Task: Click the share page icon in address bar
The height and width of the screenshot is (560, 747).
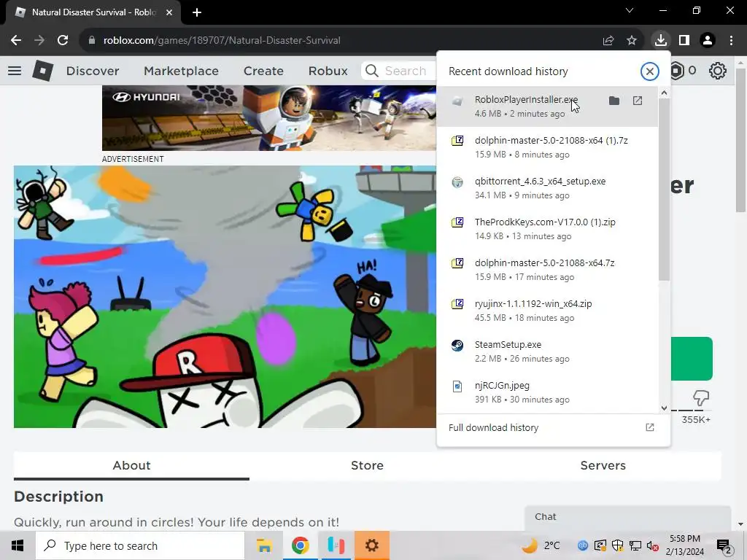Action: coord(608,41)
